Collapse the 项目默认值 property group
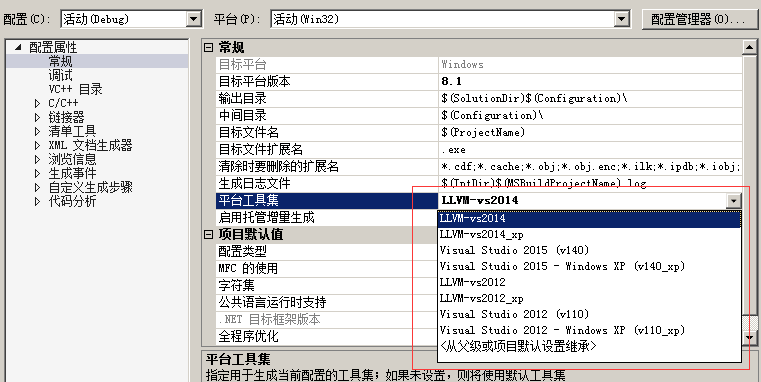761x382 pixels. click(x=208, y=234)
